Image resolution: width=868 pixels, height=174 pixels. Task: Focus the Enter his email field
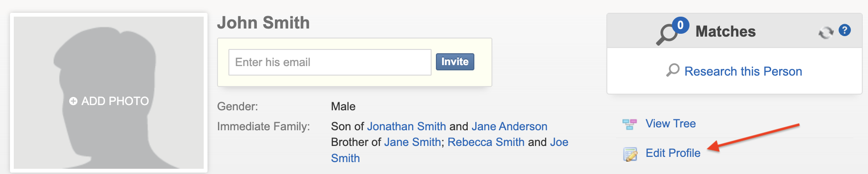coord(330,62)
